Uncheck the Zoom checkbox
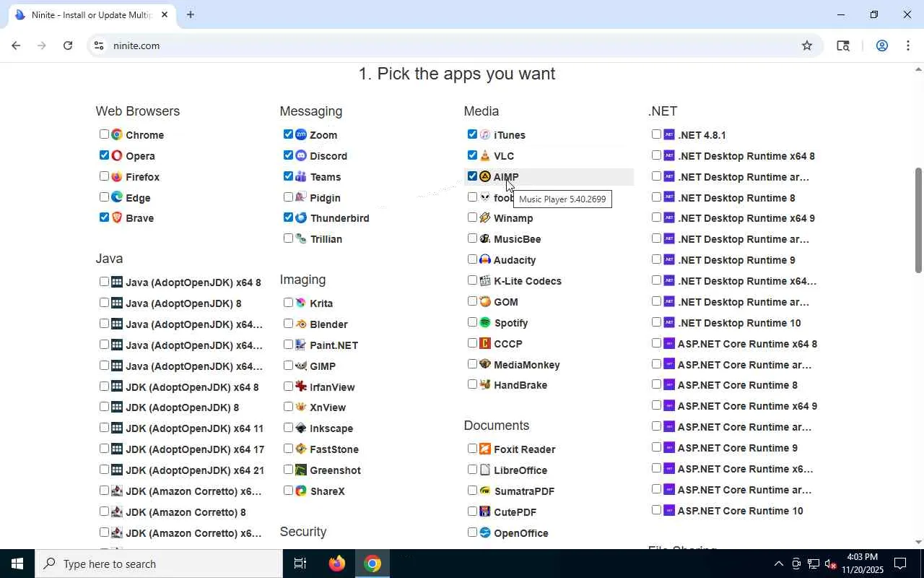This screenshot has width=924, height=578. (288, 134)
